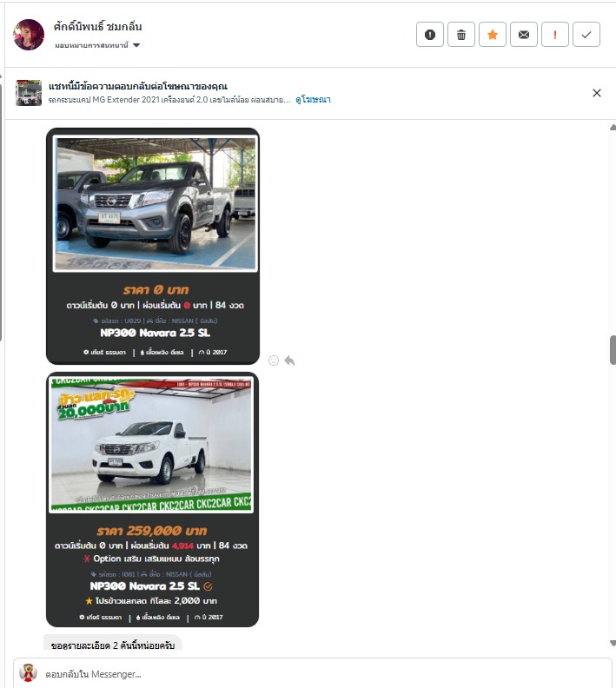The height and width of the screenshot is (688, 616).
Task: Click scrollbar up arrow
Action: (x=613, y=128)
